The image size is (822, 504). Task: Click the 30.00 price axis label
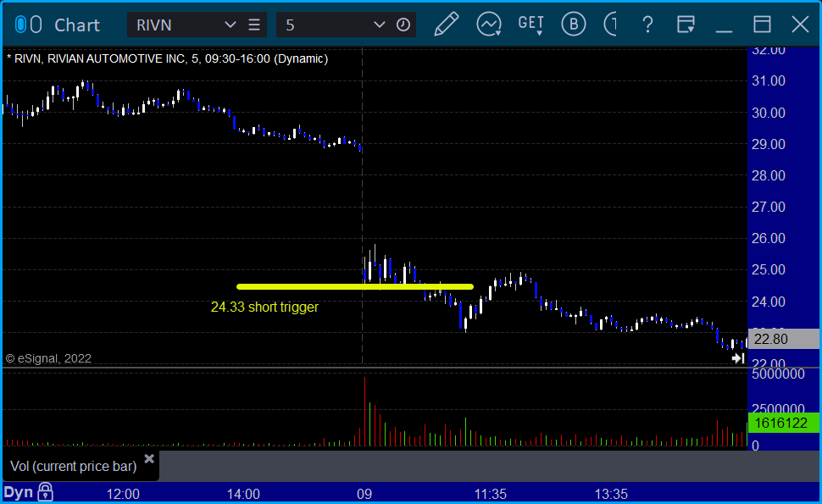[x=769, y=113]
